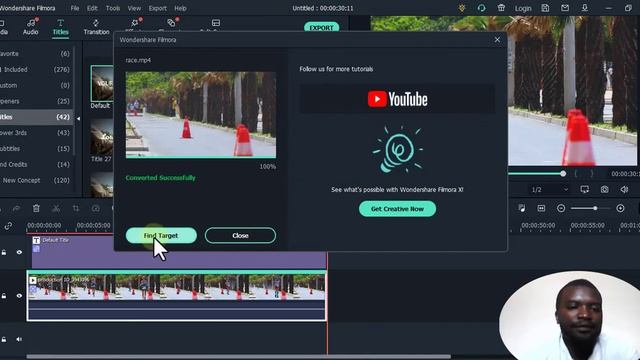Click the Login link
The image size is (640, 360).
pos(523,8)
